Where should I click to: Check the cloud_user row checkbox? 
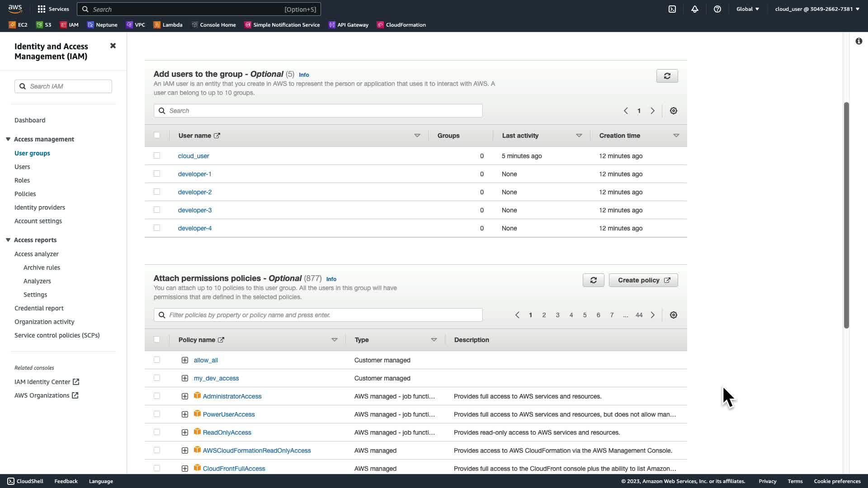click(157, 155)
